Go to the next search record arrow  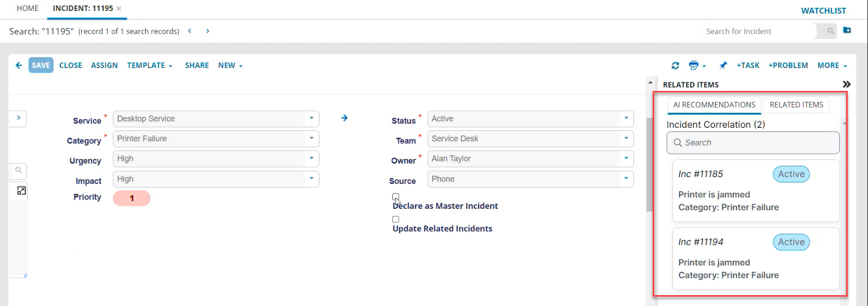tap(208, 31)
